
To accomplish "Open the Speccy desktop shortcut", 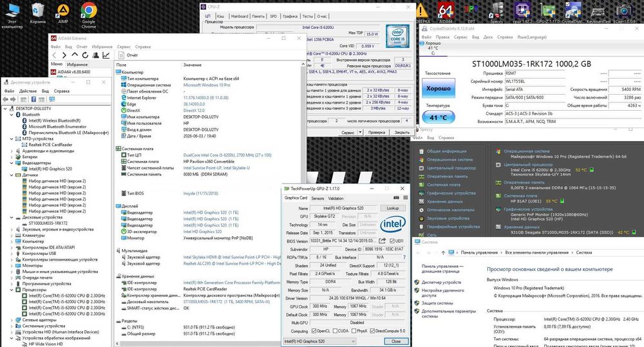I will click(497, 13).
